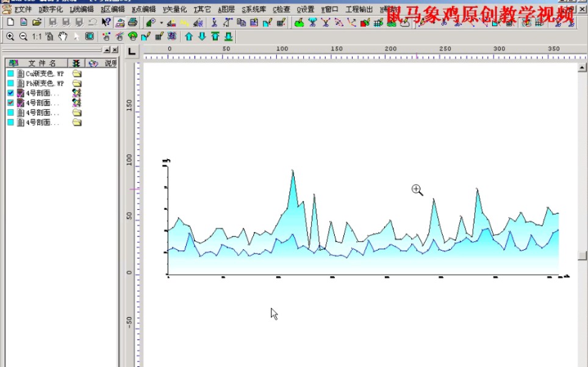Screen dimensions: 588x367
Task: Select the Cu渐变色.WP file name
Action: pyautogui.click(x=45, y=74)
